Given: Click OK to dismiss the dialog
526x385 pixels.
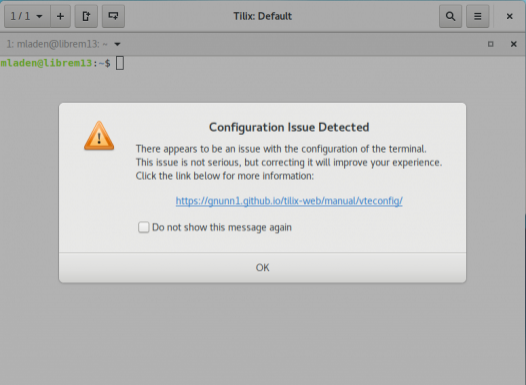Looking at the screenshot, I should [x=262, y=267].
